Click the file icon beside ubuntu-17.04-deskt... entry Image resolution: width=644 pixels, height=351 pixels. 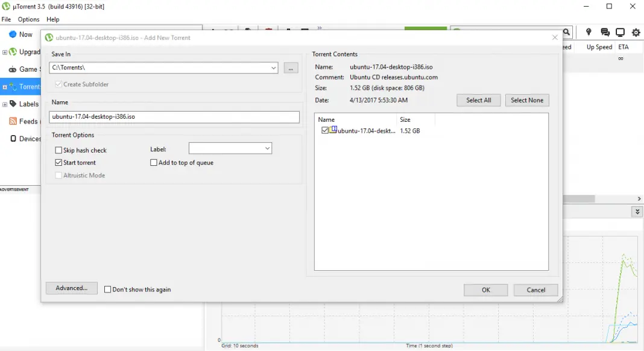[x=333, y=130]
